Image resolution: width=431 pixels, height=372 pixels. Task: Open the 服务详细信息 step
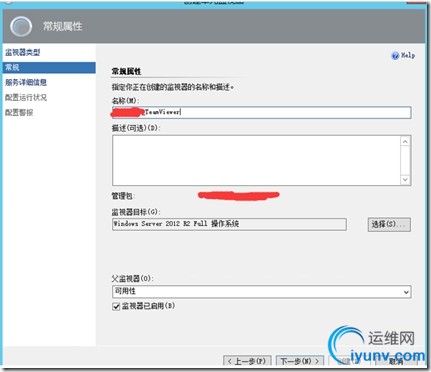point(26,82)
